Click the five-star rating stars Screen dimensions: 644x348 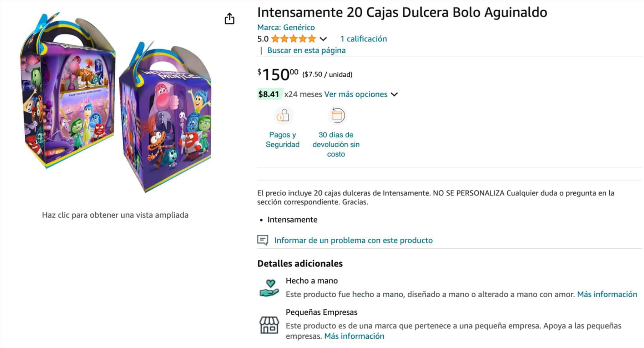pyautogui.click(x=293, y=39)
